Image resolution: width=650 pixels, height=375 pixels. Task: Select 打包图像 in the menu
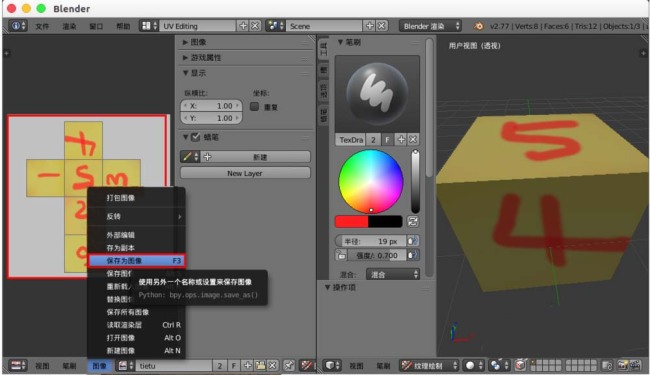click(136, 198)
